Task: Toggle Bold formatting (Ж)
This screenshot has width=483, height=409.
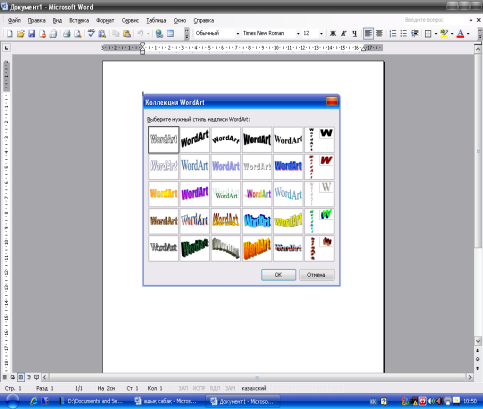Action: point(333,34)
